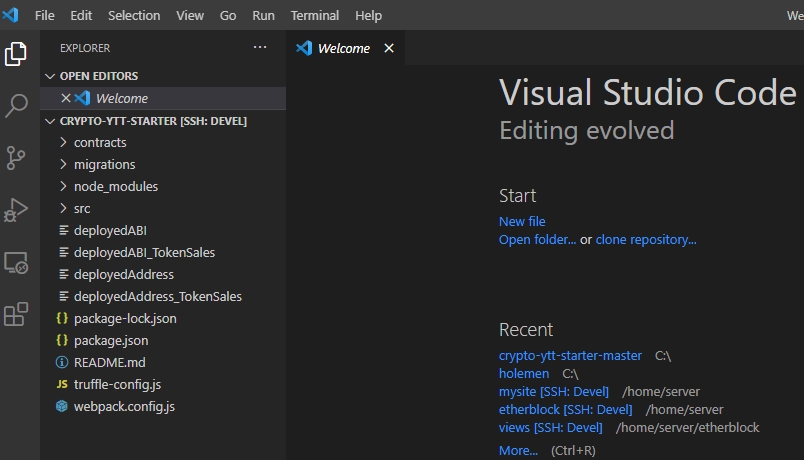Collapse the CRYPTO-YTT-STARTER folder section
Image resolution: width=804 pixels, height=460 pixels.
coord(50,121)
